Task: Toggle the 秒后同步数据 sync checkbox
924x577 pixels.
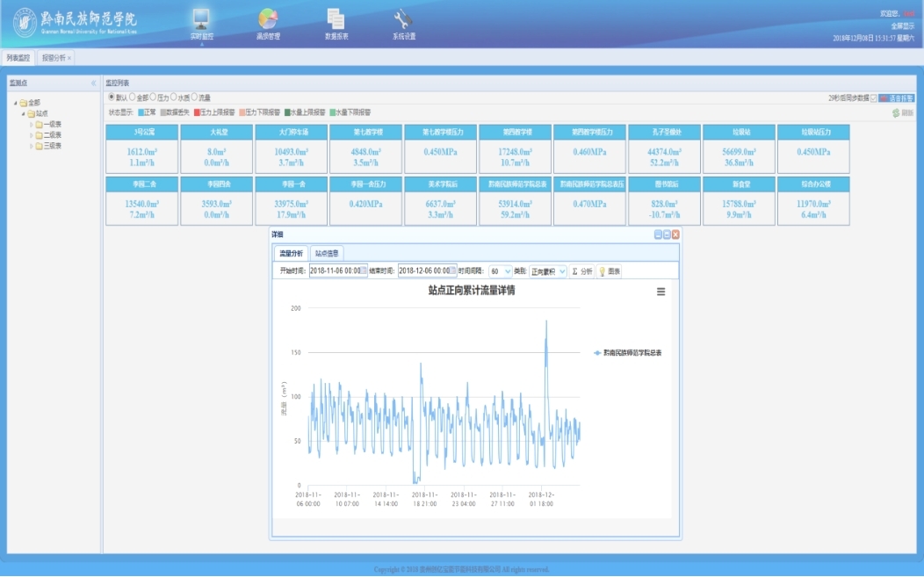Action: 873,97
